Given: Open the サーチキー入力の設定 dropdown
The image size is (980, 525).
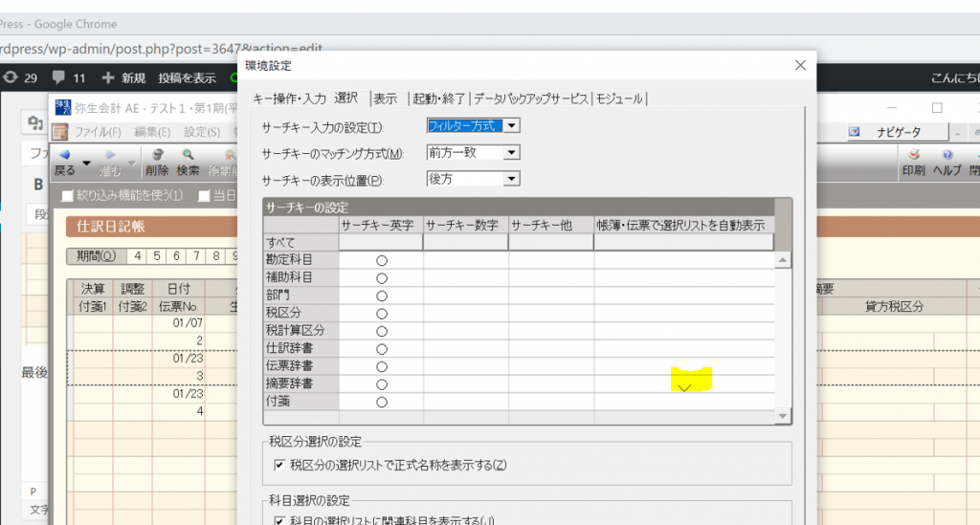Looking at the screenshot, I should coord(512,126).
